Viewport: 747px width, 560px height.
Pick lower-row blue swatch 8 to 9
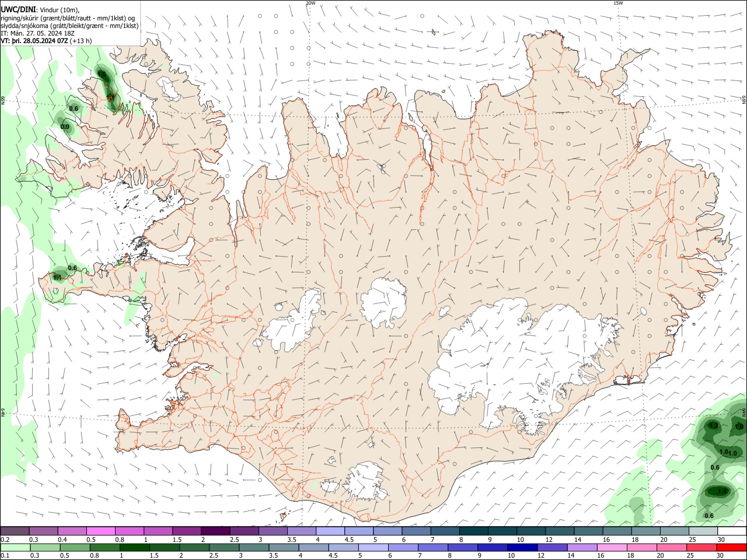pyautogui.click(x=462, y=547)
